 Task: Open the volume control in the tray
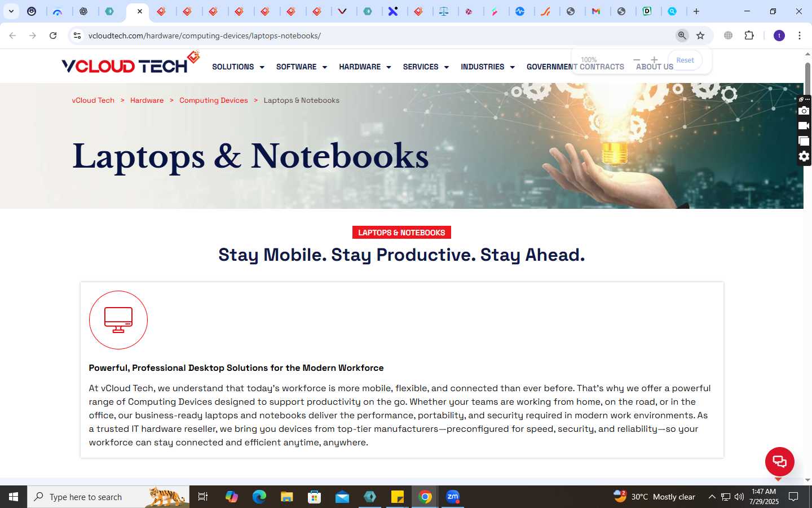739,497
